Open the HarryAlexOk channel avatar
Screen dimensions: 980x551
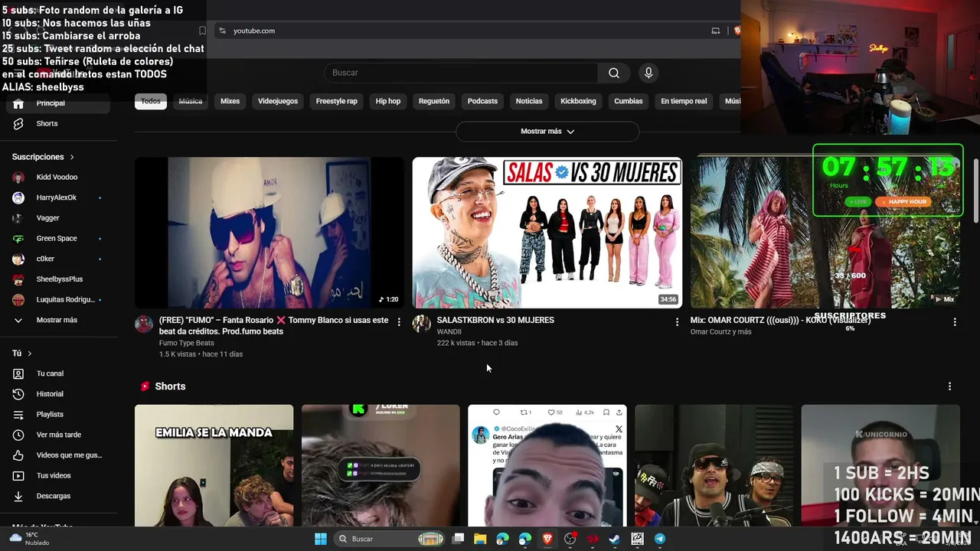18,197
